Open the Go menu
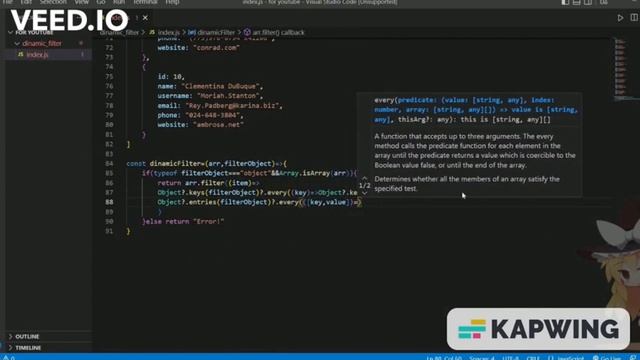 pyautogui.click(x=100, y=2)
